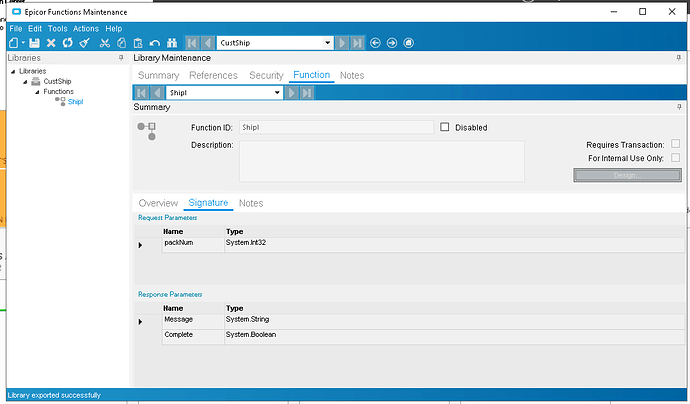Viewport: 690px width, 404px height.
Task: Click the New library icon
Action: 14,43
